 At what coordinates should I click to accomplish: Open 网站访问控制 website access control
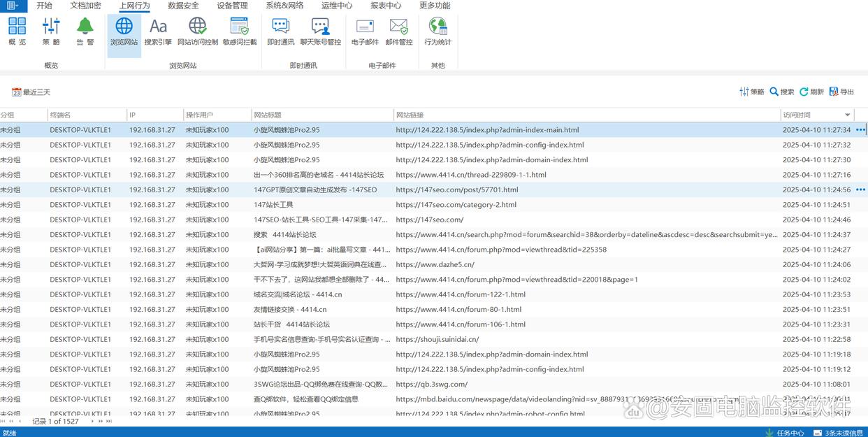tap(198, 32)
